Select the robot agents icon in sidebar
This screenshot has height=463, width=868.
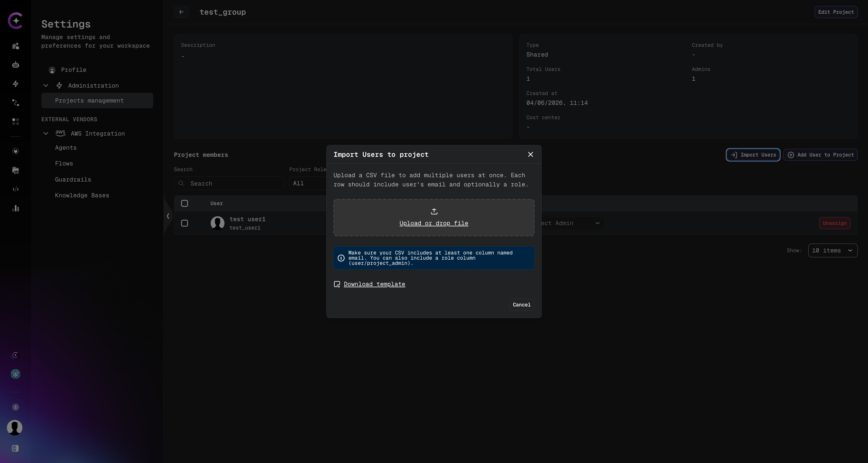click(15, 65)
